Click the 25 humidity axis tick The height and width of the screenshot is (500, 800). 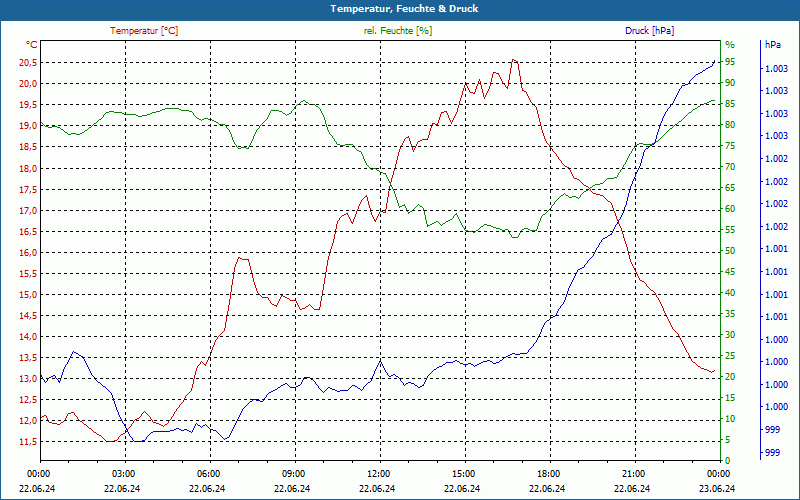click(x=730, y=356)
